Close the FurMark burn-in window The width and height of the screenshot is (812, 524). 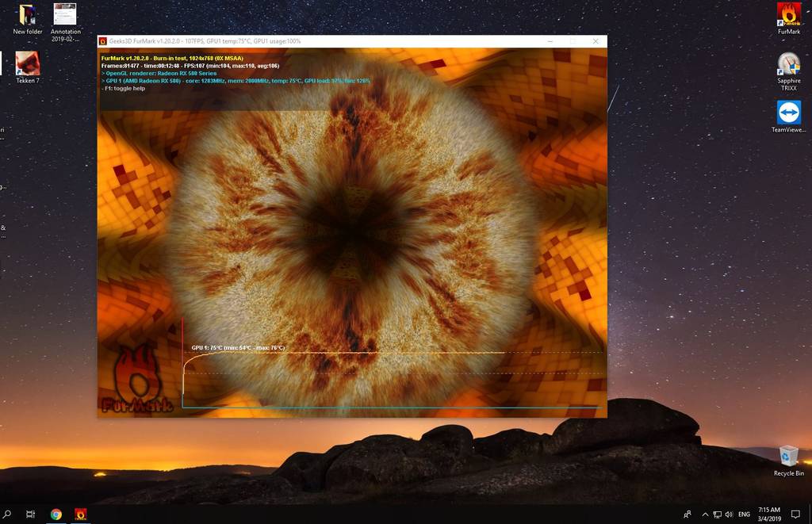[596, 41]
